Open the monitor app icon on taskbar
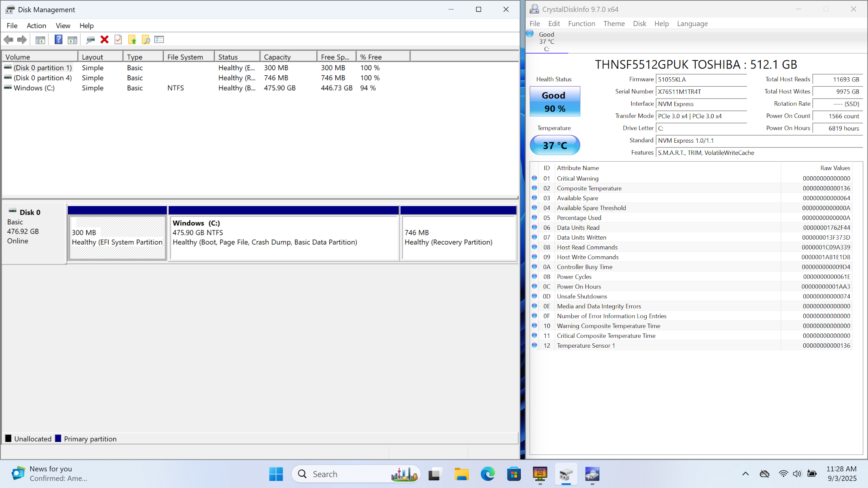 tap(540, 474)
